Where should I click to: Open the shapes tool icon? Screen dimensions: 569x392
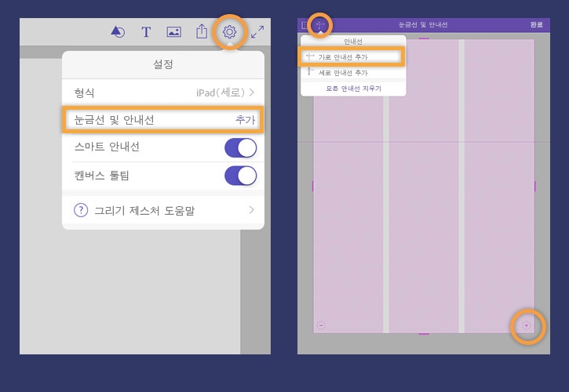pyautogui.click(x=118, y=32)
